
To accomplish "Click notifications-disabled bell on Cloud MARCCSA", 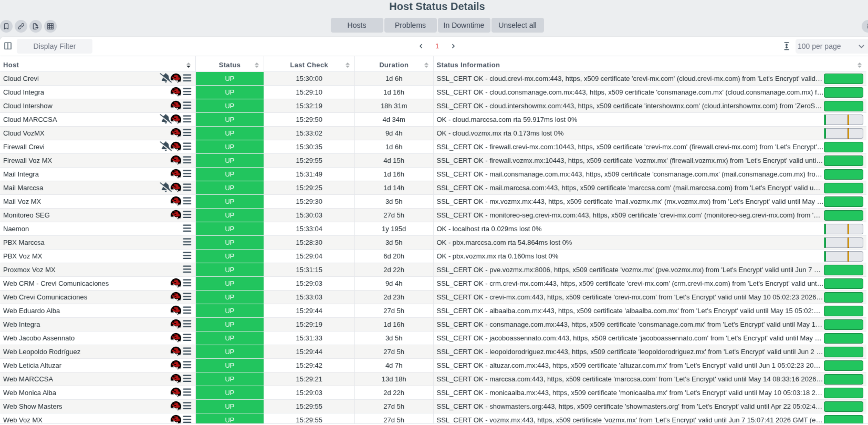I will point(165,119).
